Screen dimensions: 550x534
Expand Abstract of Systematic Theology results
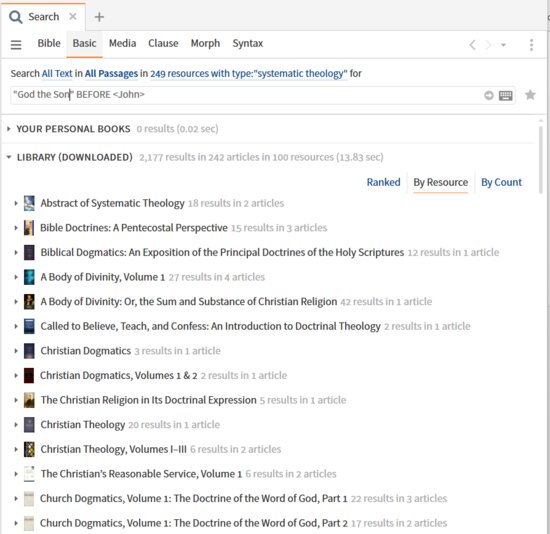(x=15, y=203)
